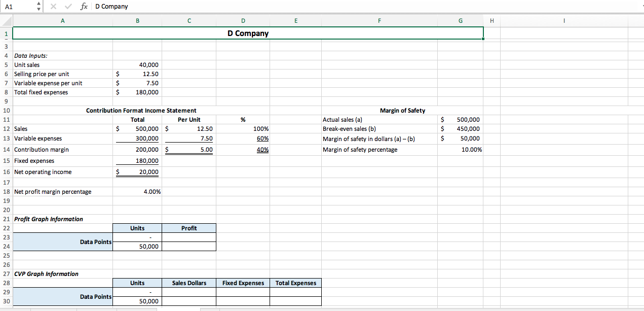
Task: Select column header F
Action: click(379, 21)
